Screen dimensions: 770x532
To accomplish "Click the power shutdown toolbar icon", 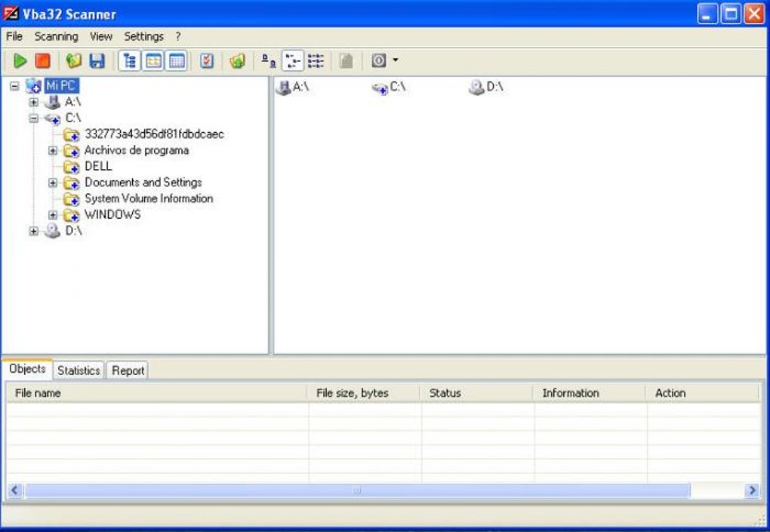I will point(379,61).
